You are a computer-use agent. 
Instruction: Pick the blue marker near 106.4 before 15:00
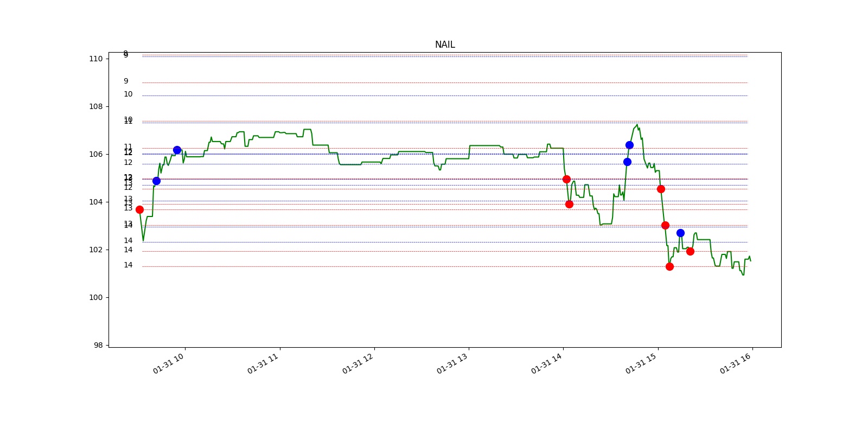(629, 145)
